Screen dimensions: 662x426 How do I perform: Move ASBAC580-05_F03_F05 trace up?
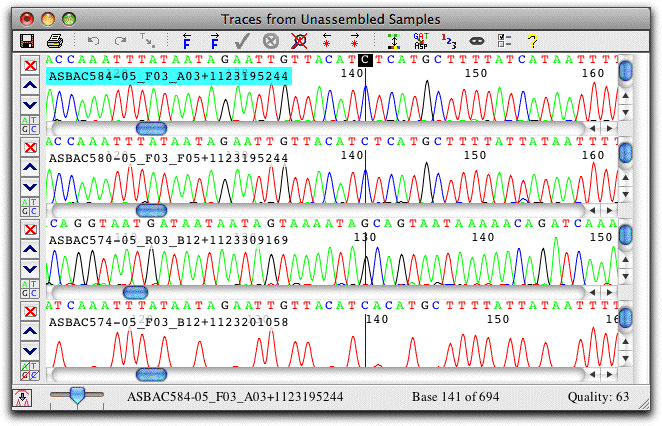[x=30, y=168]
